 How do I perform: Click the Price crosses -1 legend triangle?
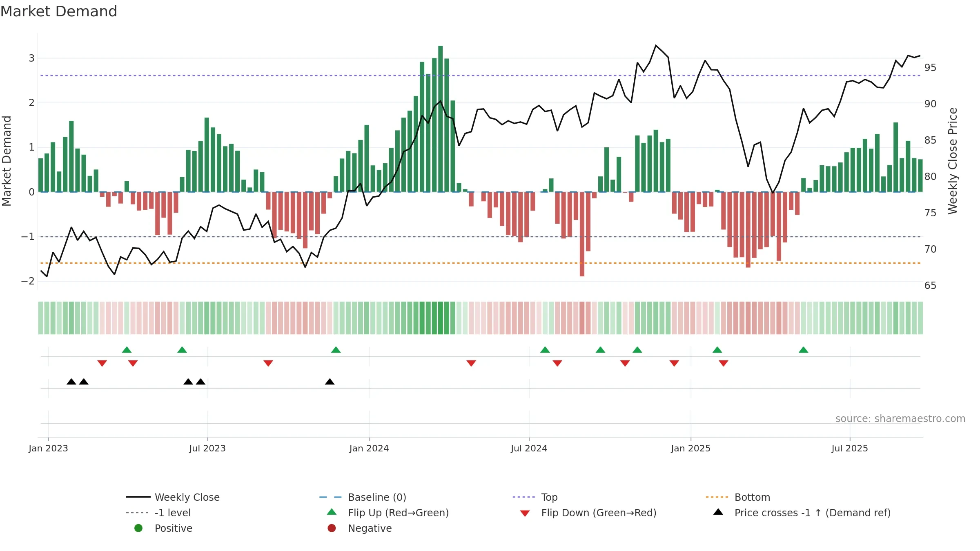tap(718, 512)
